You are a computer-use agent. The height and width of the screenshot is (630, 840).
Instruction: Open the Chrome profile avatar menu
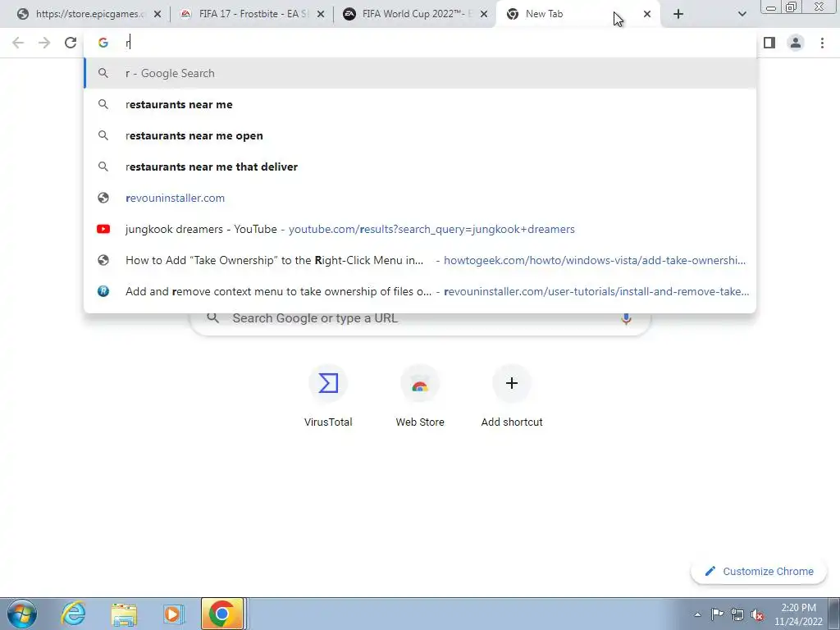(x=796, y=43)
